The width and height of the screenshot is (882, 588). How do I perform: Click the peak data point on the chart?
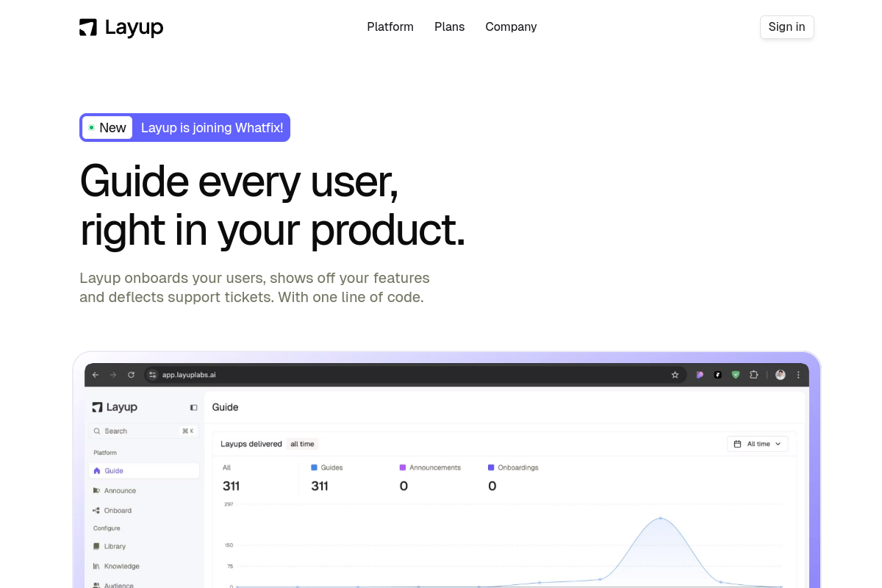pyautogui.click(x=660, y=518)
